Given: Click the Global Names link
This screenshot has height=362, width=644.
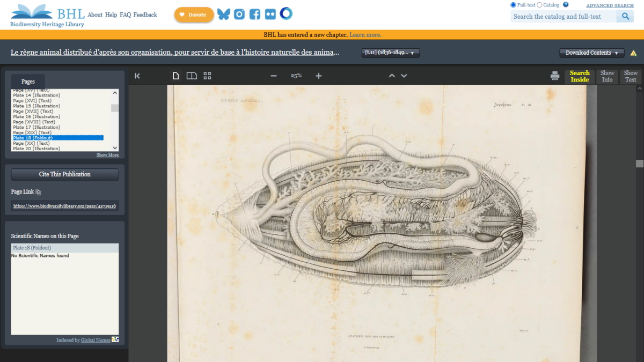Looking at the screenshot, I should coord(96,340).
